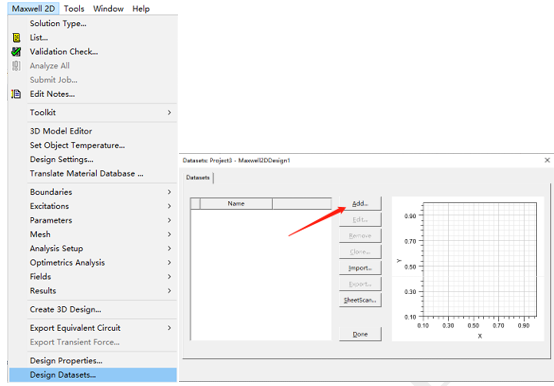
Task: Expand the Fields submenu
Action: click(x=93, y=277)
